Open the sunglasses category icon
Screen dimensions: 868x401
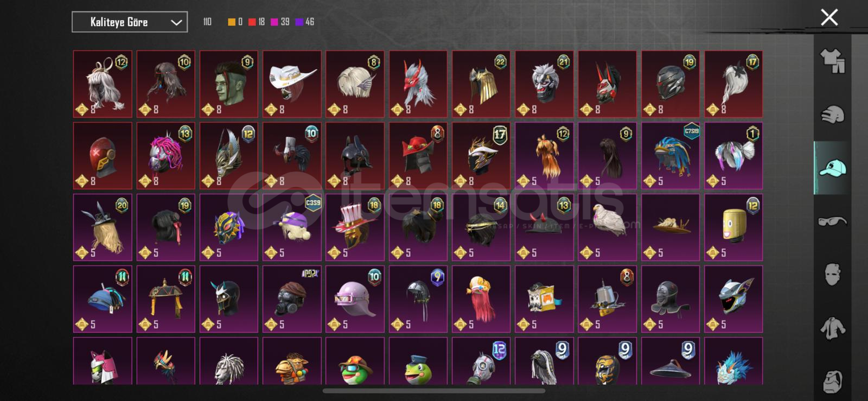pos(832,221)
